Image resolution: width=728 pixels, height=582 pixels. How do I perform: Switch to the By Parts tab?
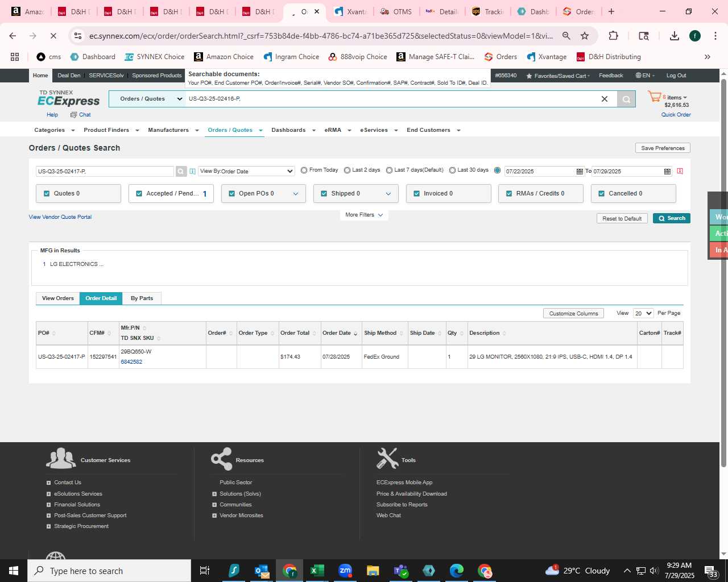click(x=142, y=298)
